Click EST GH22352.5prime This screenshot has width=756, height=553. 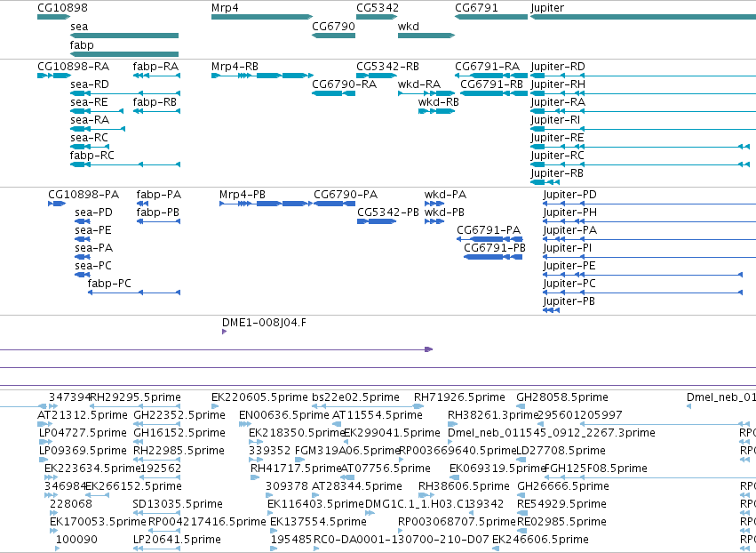pos(156,424)
